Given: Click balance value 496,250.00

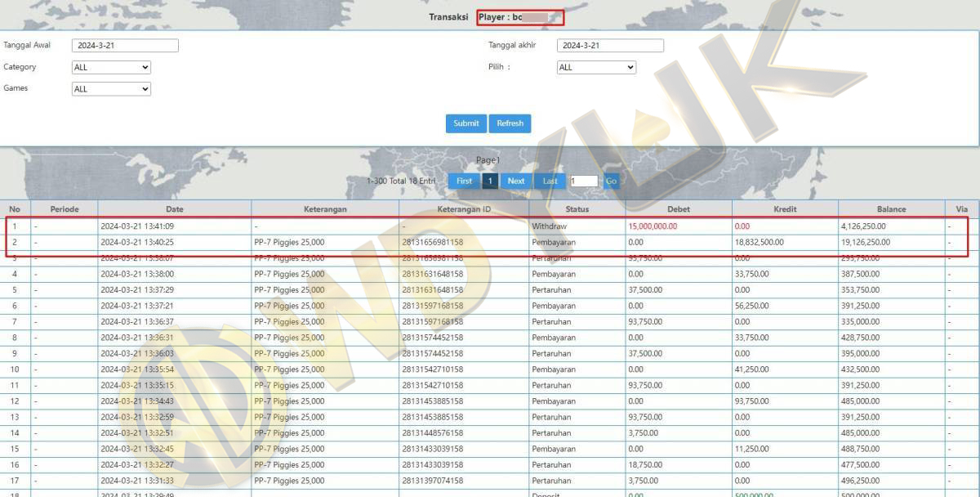Looking at the screenshot, I should pyautogui.click(x=862, y=481).
